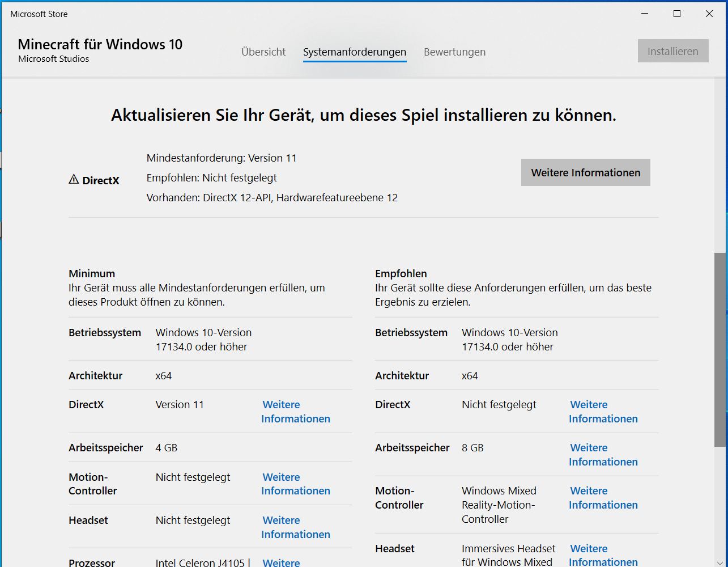Minimize the Microsoft Store window
The height and width of the screenshot is (567, 728).
pos(644,14)
